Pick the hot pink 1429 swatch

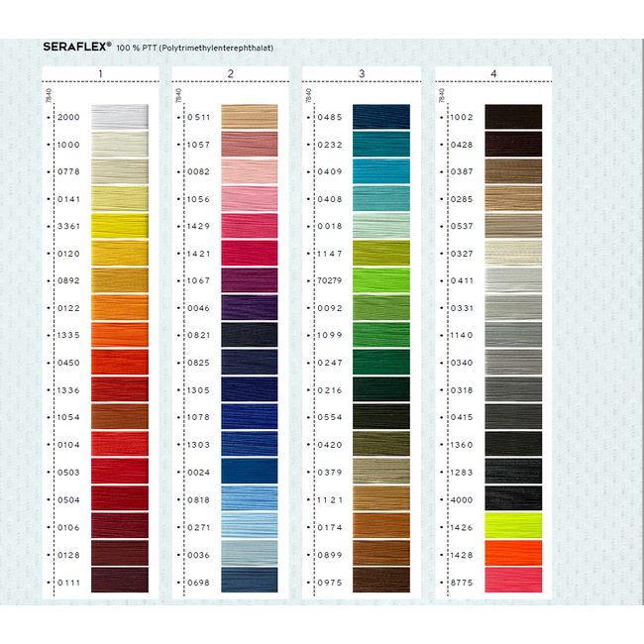pos(249,226)
